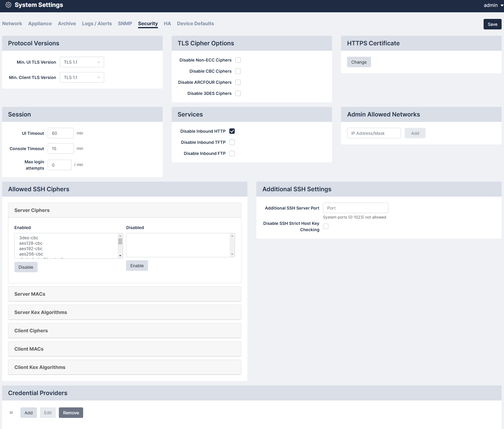Switch to the Network tab
Image resolution: width=504 pixels, height=429 pixels.
click(12, 23)
